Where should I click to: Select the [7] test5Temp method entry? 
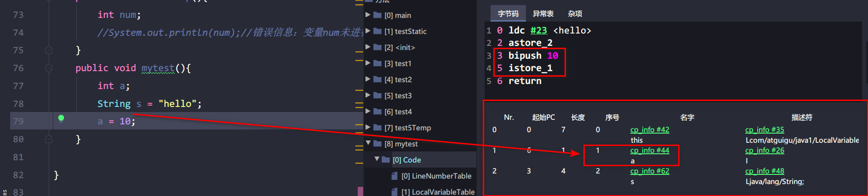pos(407,128)
